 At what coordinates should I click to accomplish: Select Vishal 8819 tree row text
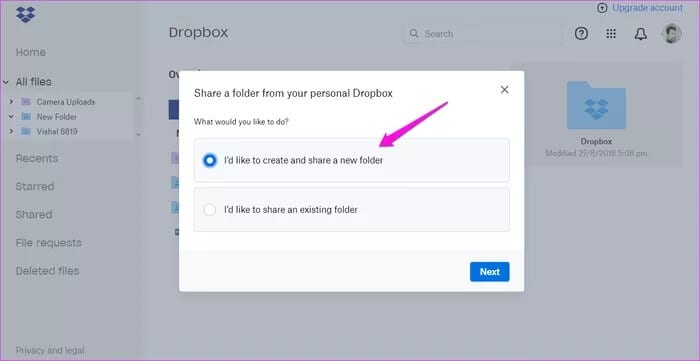coord(57,132)
